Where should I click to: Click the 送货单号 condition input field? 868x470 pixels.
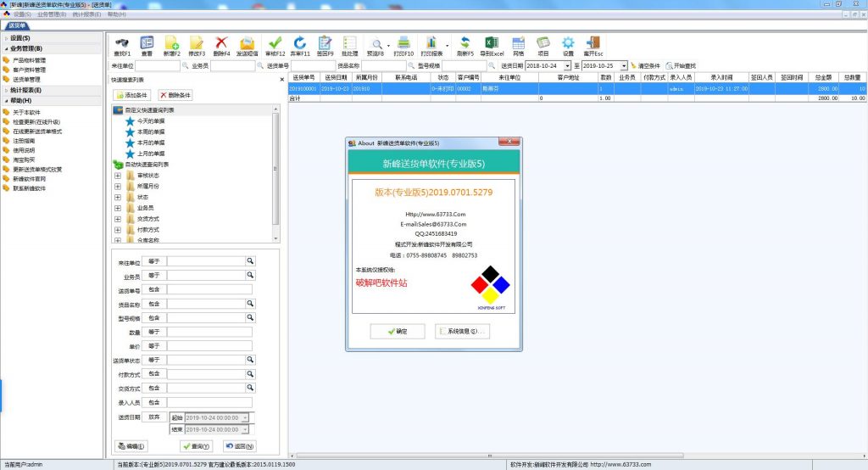210,289
